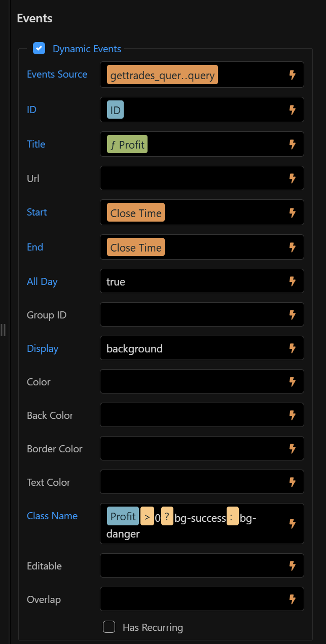Click the panel resize handle on left edge

pyautogui.click(x=4, y=330)
